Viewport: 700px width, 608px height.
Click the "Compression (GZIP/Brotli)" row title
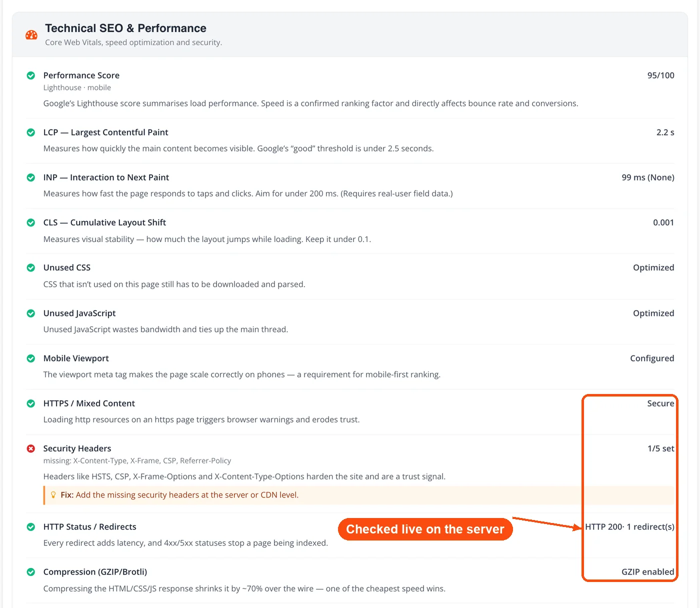pos(95,572)
